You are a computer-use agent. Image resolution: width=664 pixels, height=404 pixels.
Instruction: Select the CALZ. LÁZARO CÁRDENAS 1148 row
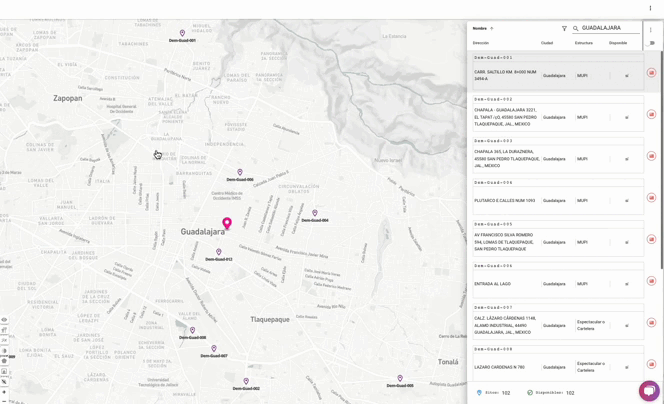[558, 325]
